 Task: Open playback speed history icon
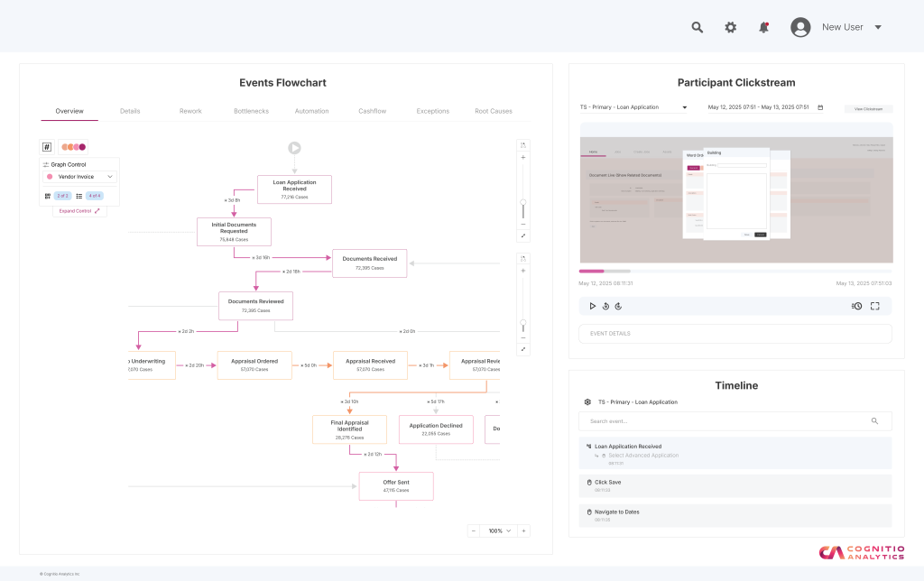856,306
